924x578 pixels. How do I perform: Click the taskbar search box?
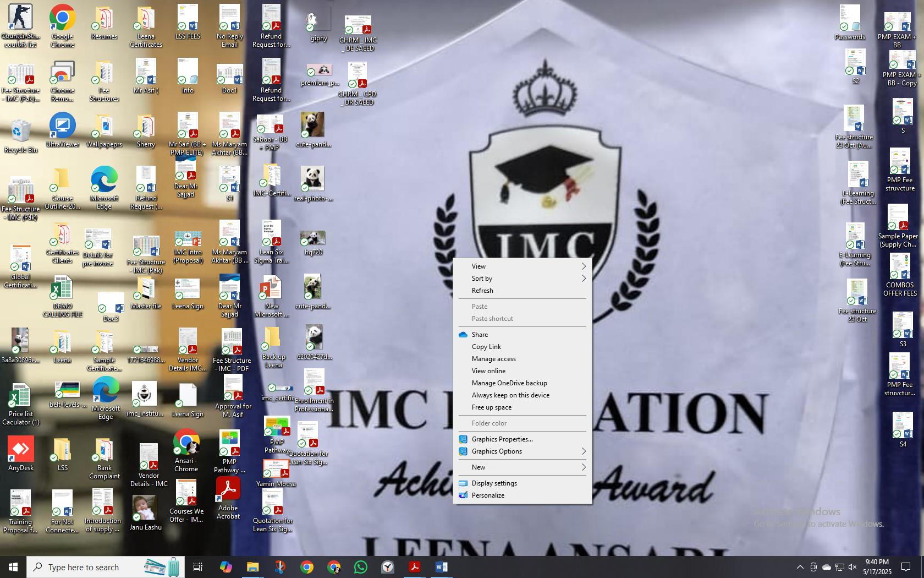click(106, 567)
